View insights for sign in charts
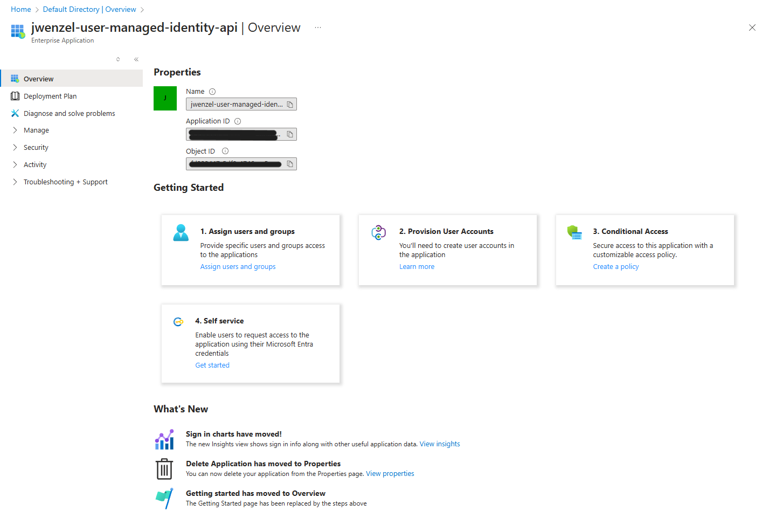The height and width of the screenshot is (532, 769). tap(439, 444)
